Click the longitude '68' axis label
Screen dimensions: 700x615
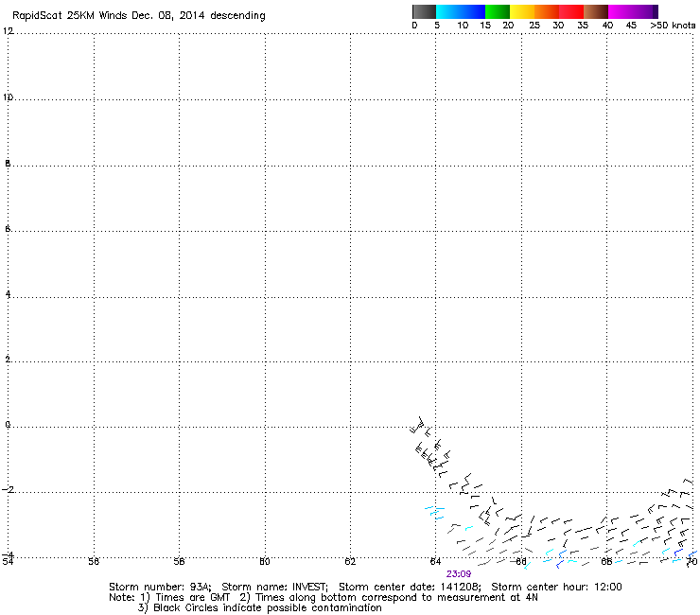(x=606, y=561)
